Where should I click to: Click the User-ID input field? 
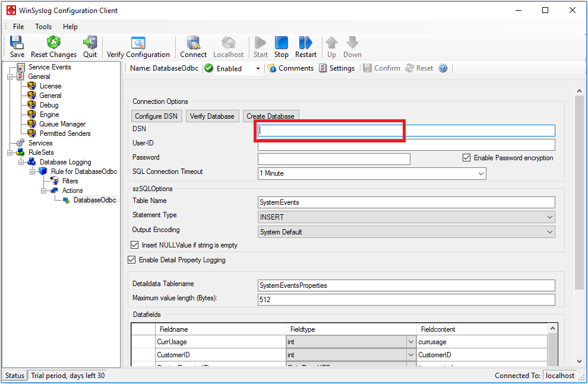[x=406, y=145]
